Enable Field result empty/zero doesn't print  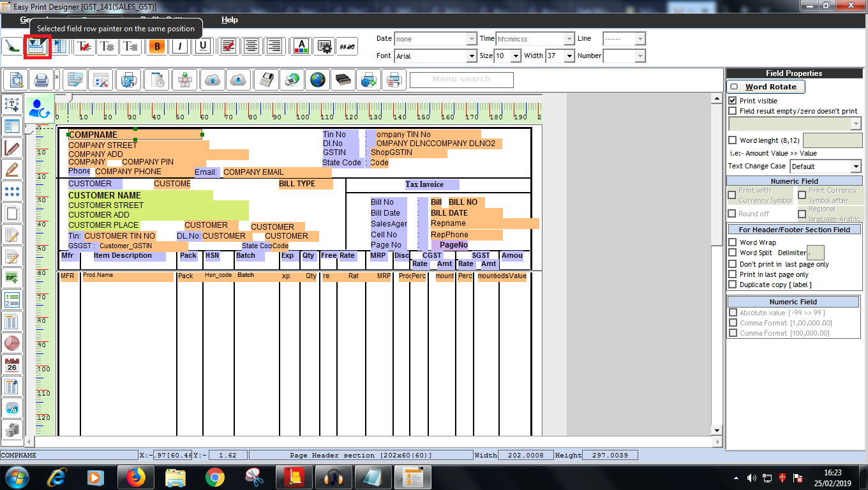click(x=733, y=111)
